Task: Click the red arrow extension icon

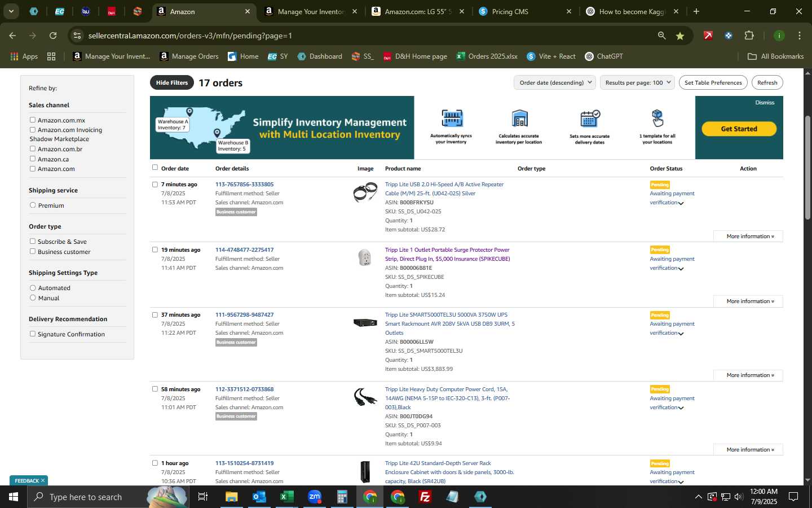Action: [708, 36]
